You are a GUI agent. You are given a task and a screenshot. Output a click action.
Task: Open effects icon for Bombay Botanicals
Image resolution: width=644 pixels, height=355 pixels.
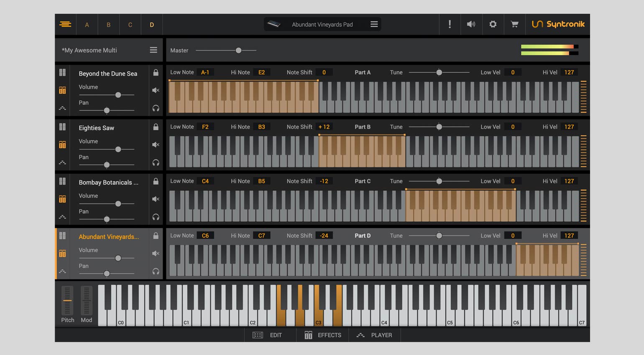click(x=62, y=199)
